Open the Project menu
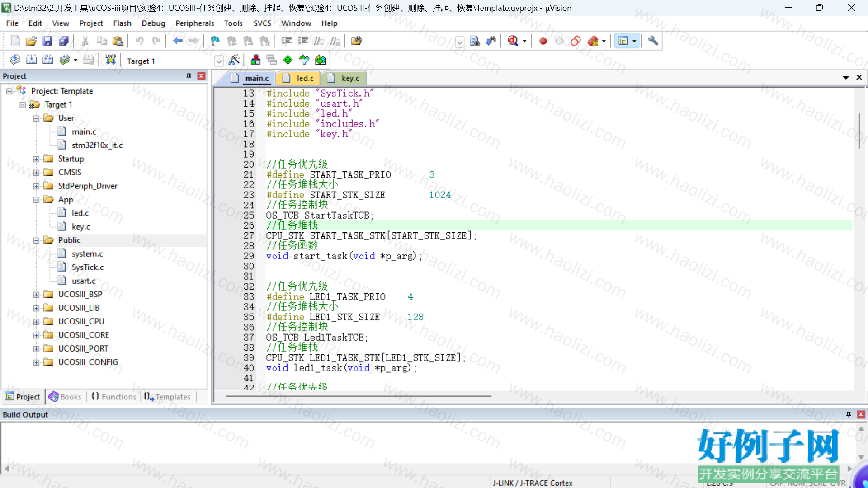 (x=91, y=23)
